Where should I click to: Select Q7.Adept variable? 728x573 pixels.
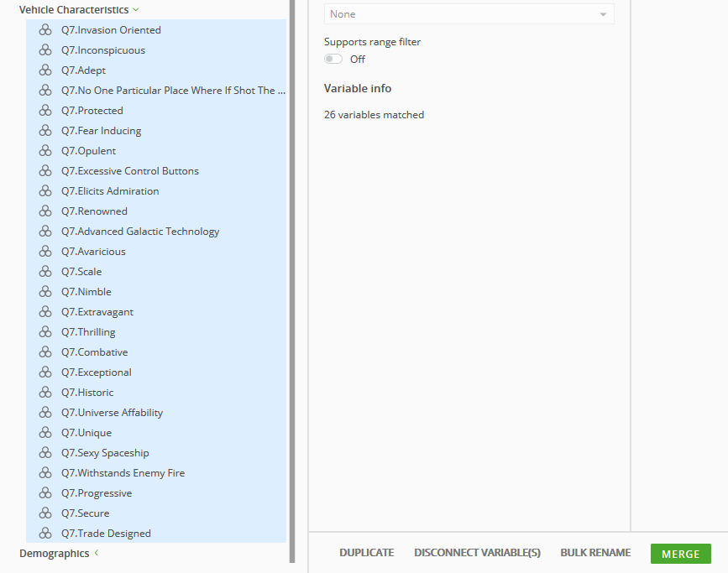pyautogui.click(x=156, y=70)
